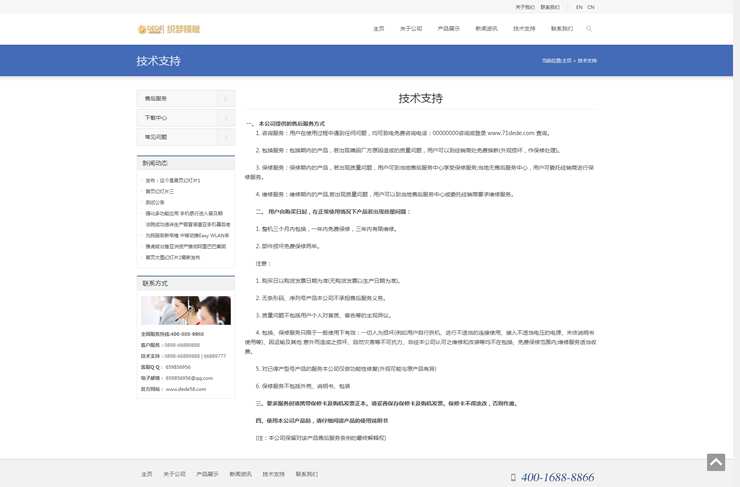Click the back-to-top arrow button
This screenshot has width=740, height=487.
click(715, 462)
